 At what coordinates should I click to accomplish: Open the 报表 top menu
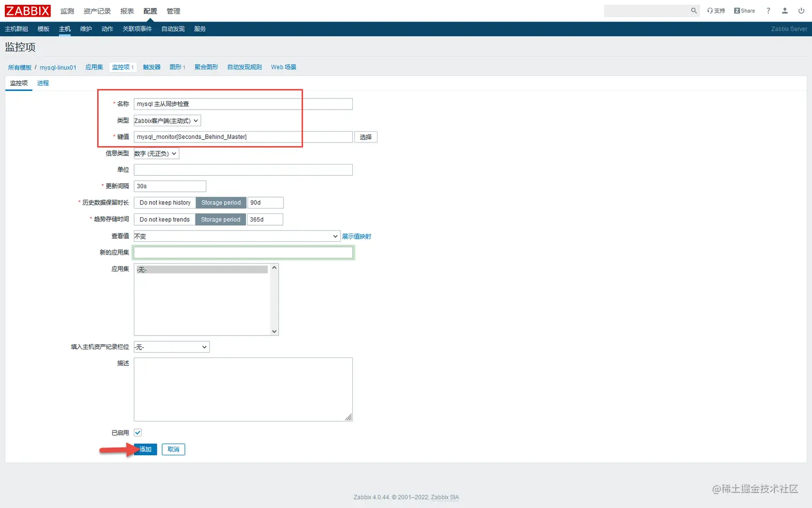pos(127,11)
